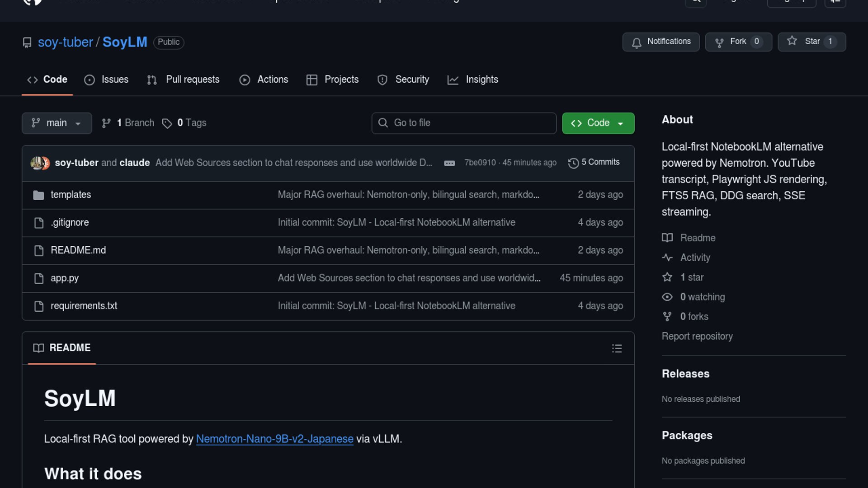Open the commit history clock icon
Viewport: 868px width, 488px height.
coord(573,163)
